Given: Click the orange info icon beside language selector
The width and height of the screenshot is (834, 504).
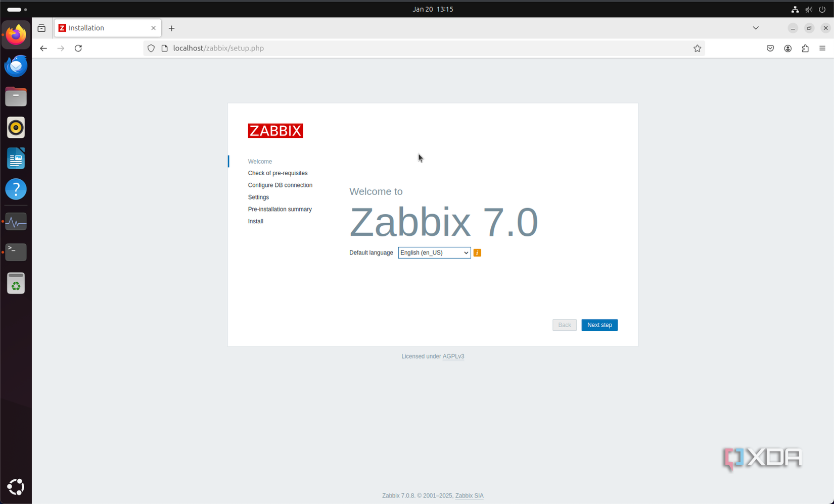Looking at the screenshot, I should [x=477, y=253].
